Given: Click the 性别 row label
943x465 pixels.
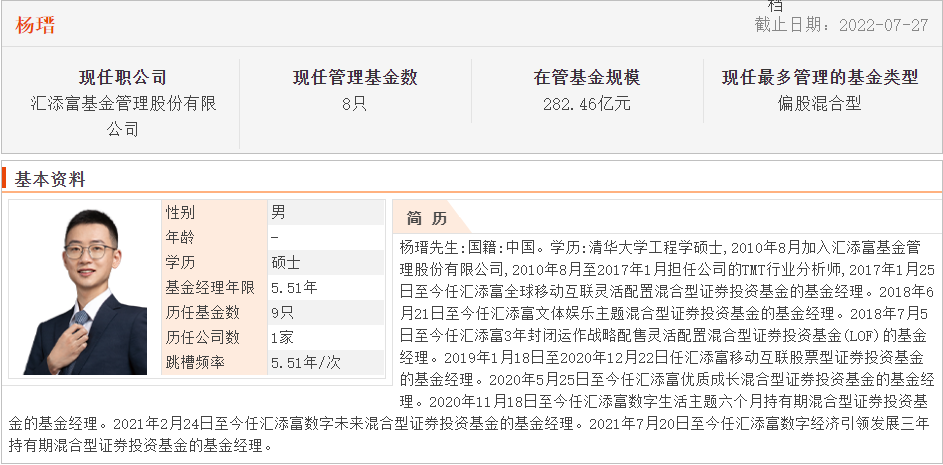Looking at the screenshot, I should tap(180, 212).
